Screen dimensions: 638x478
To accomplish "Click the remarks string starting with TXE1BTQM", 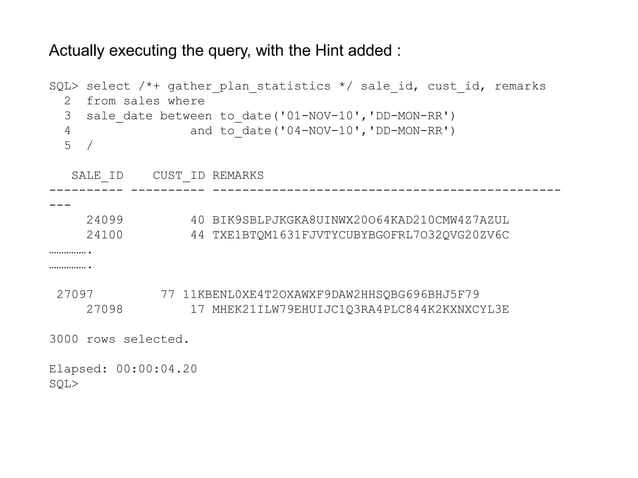I will [x=361, y=235].
